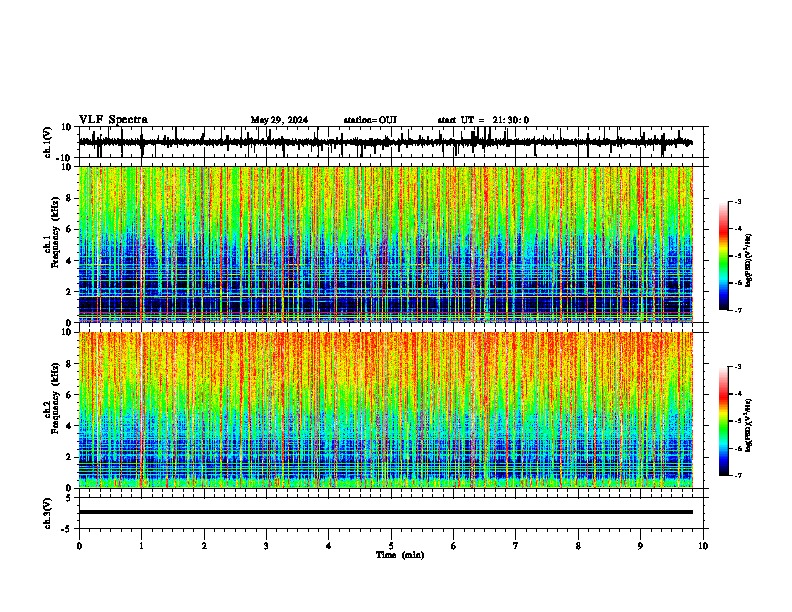This screenshot has width=792, height=612.
Task: Select the "start UT = 21:30:0" text
Action: point(483,120)
